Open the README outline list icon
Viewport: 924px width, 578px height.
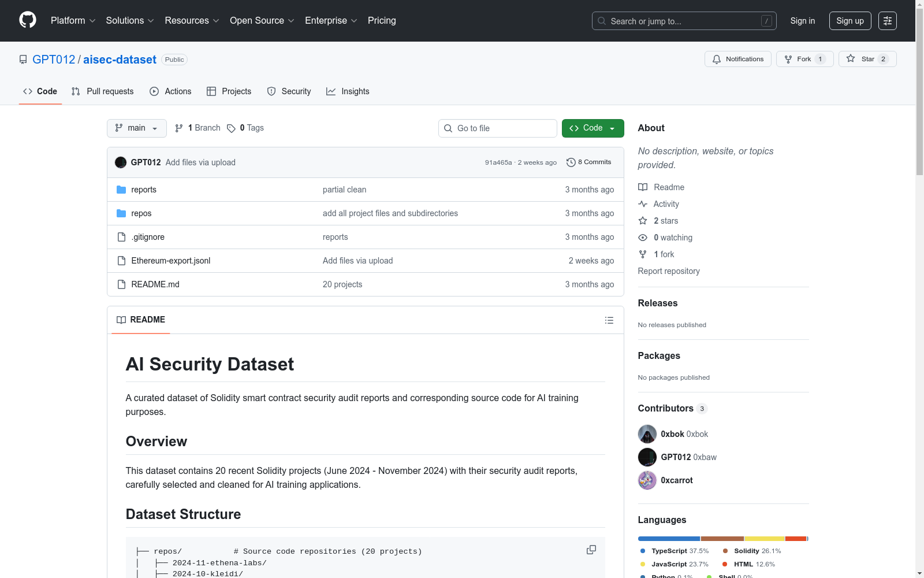[609, 320]
